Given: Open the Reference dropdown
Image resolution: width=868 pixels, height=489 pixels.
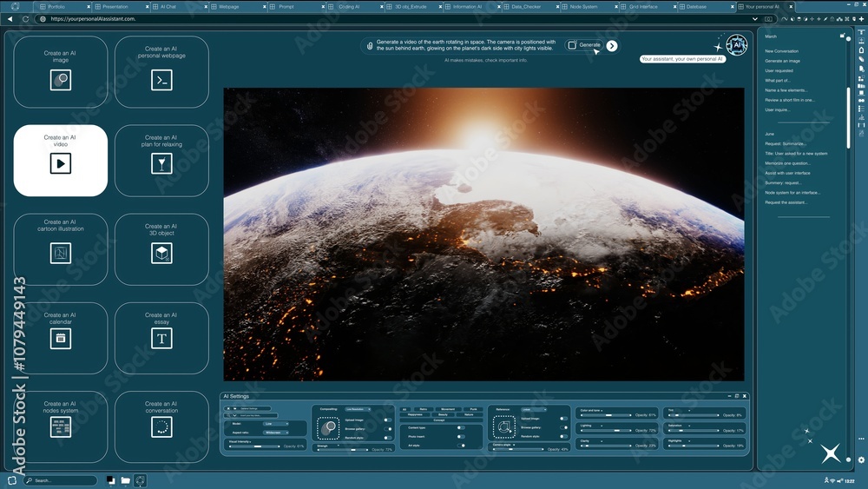Looking at the screenshot, I should coord(534,409).
